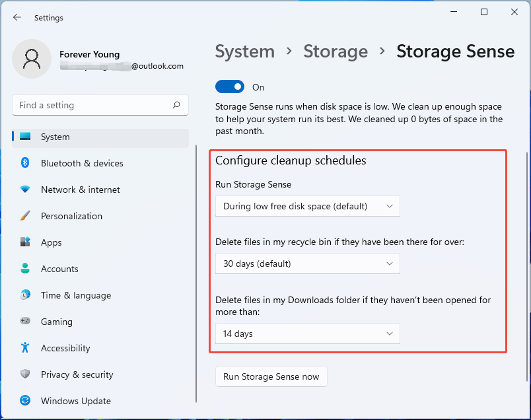
Task: Turn off the Storage Sense toggle
Action: tap(229, 87)
